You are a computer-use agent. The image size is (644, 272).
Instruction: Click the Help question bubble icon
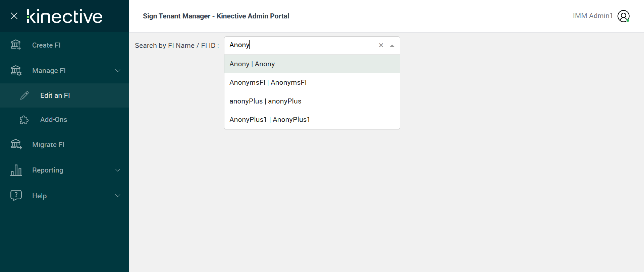click(16, 195)
